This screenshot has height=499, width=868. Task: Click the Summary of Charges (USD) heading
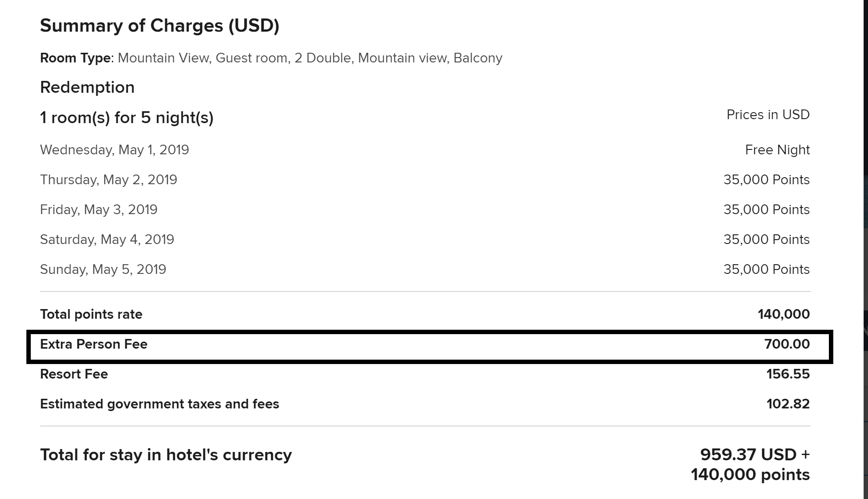160,25
